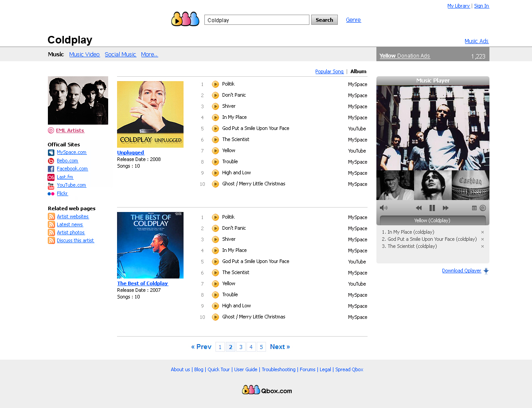
Task: Click the Download Qplayer arrow icon
Action: coord(486,271)
